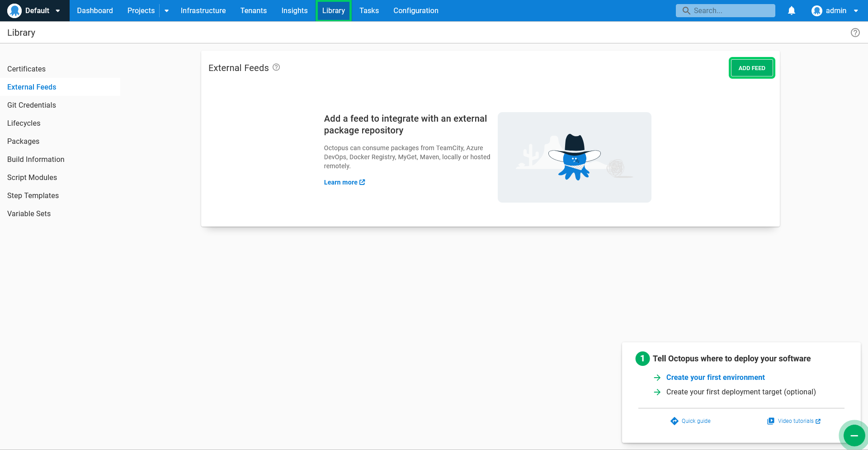
Task: Open the Quick guide link
Action: (x=696, y=421)
